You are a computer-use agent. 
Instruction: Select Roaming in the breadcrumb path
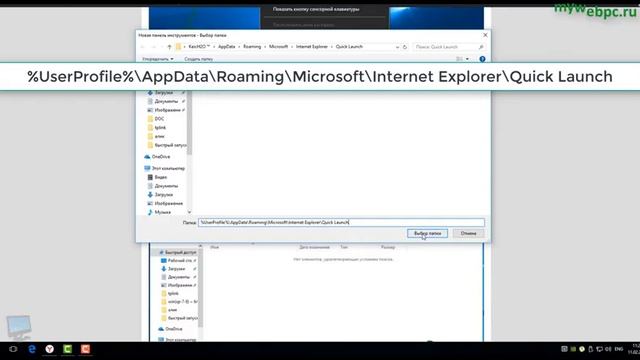coord(252,47)
